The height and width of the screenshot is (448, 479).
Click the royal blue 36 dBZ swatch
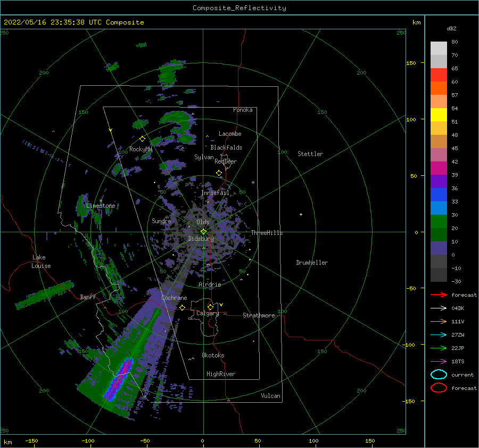pyautogui.click(x=439, y=195)
